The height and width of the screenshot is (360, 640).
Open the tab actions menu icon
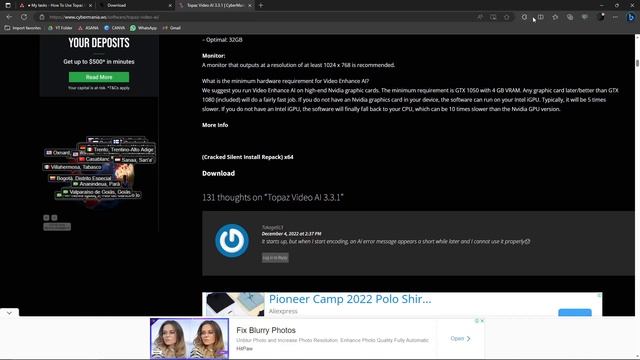[x=8, y=5]
